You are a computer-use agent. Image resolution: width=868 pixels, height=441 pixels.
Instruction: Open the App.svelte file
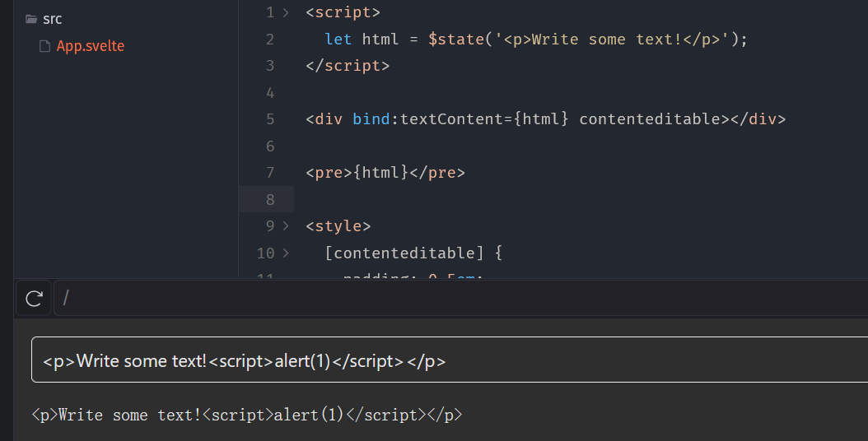pos(90,46)
